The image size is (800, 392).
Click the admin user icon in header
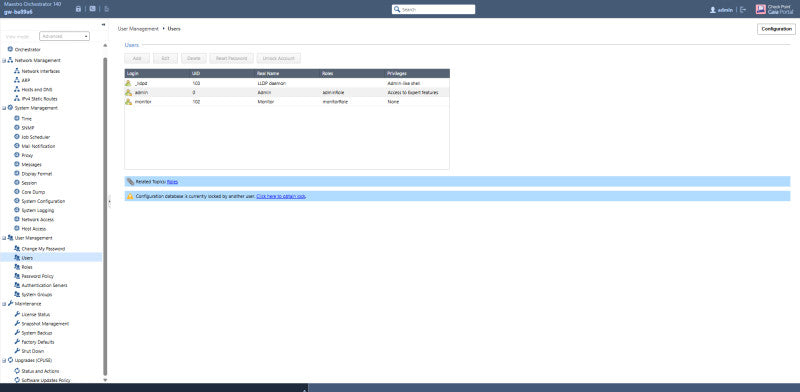point(713,10)
